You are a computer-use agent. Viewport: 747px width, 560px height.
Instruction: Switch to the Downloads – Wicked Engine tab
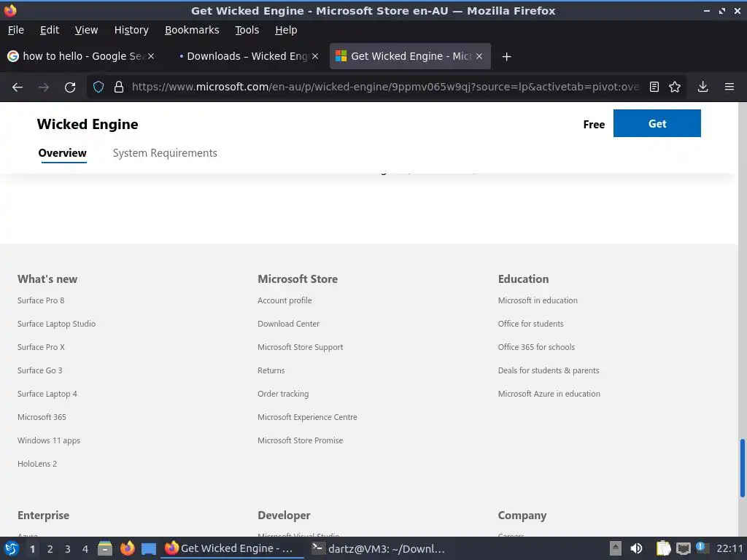246,56
